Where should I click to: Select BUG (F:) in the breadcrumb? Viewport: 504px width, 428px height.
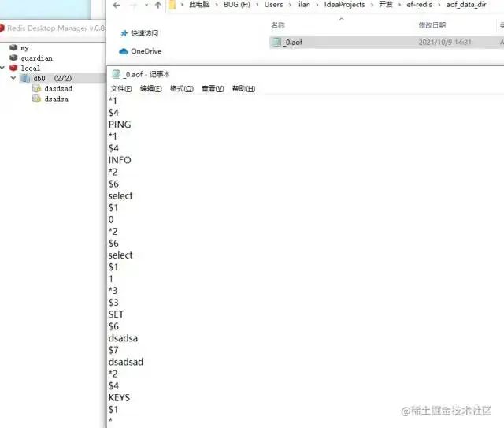[236, 5]
